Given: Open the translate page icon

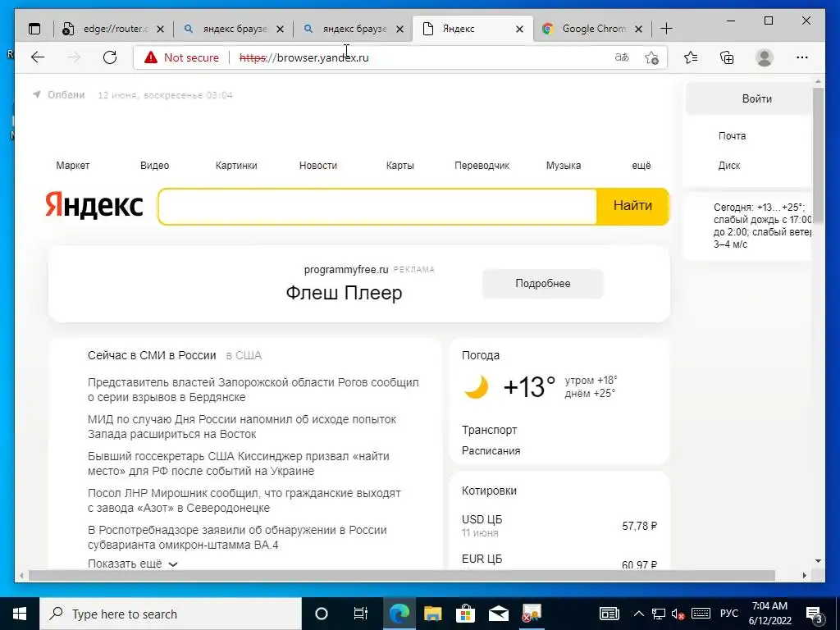Looking at the screenshot, I should [x=622, y=57].
